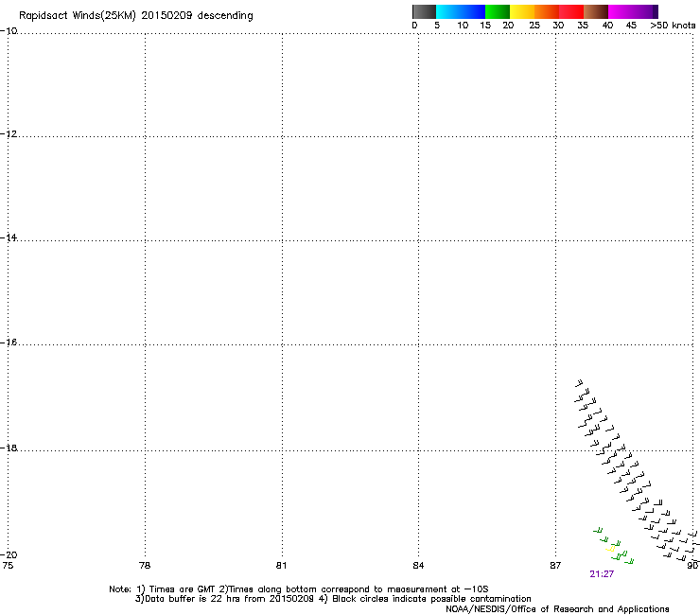Screen dimensions: 700x615
Task: Click the 'NOAA/NESDIS/Office of Research and Applications' credit
Action: click(x=557, y=609)
